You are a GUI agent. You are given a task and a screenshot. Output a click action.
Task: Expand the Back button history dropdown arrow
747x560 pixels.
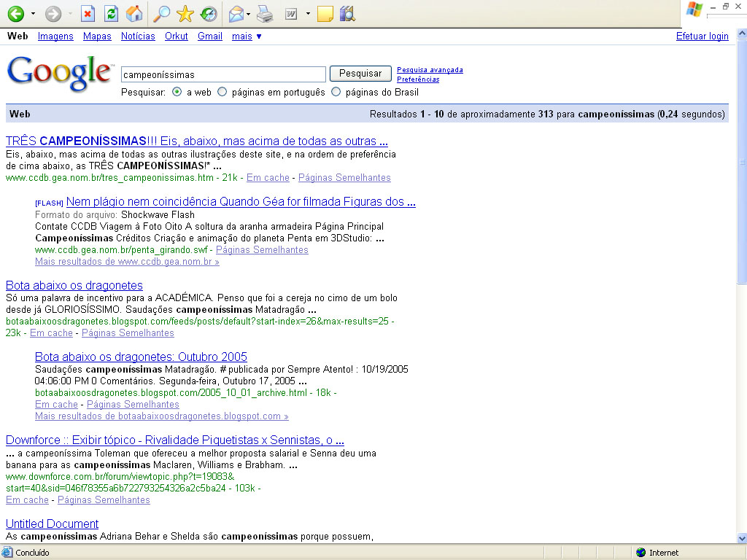[33, 14]
